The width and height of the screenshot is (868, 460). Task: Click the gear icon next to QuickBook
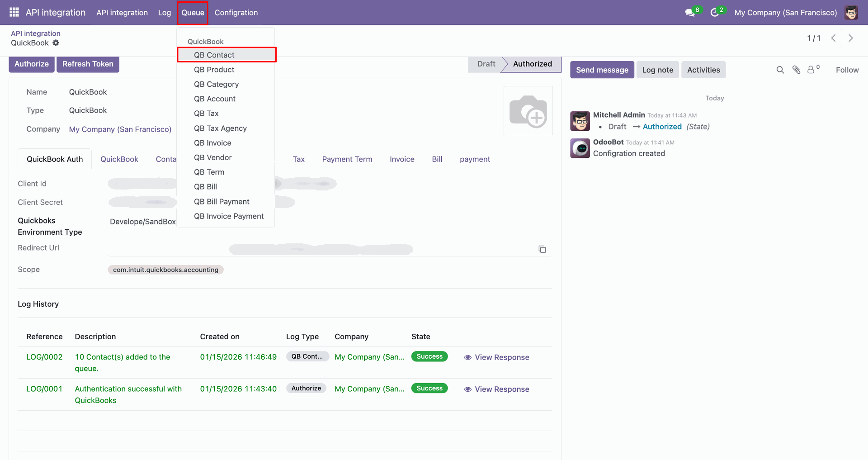click(56, 43)
